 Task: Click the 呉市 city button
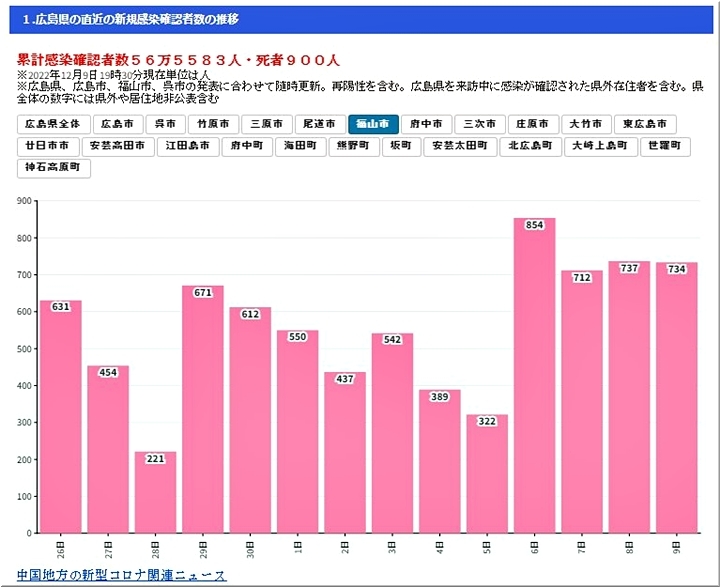tap(165, 125)
